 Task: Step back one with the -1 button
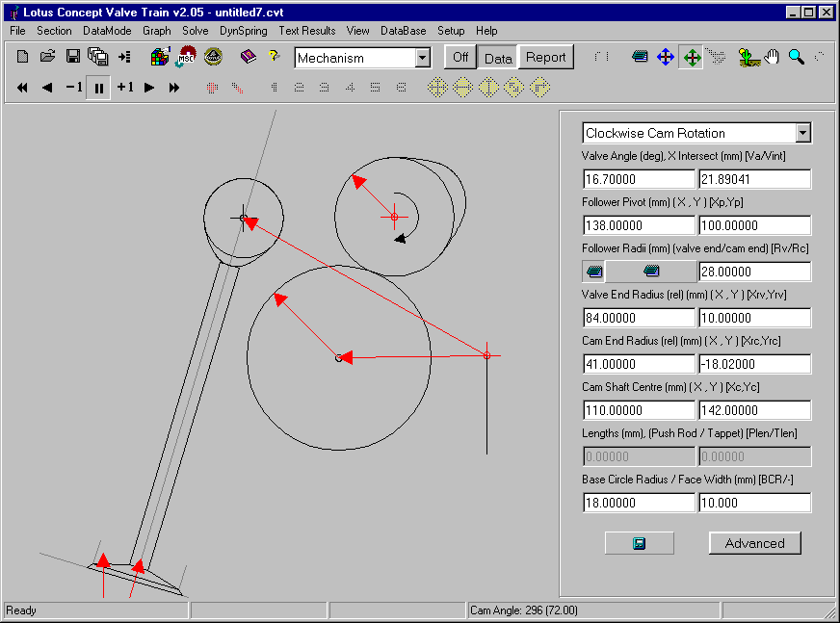pos(74,88)
